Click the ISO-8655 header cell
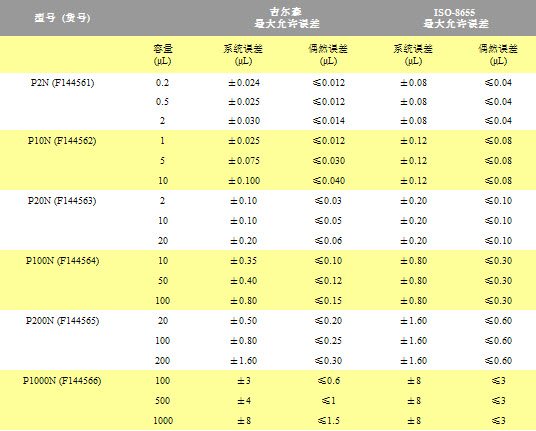 [x=456, y=18]
